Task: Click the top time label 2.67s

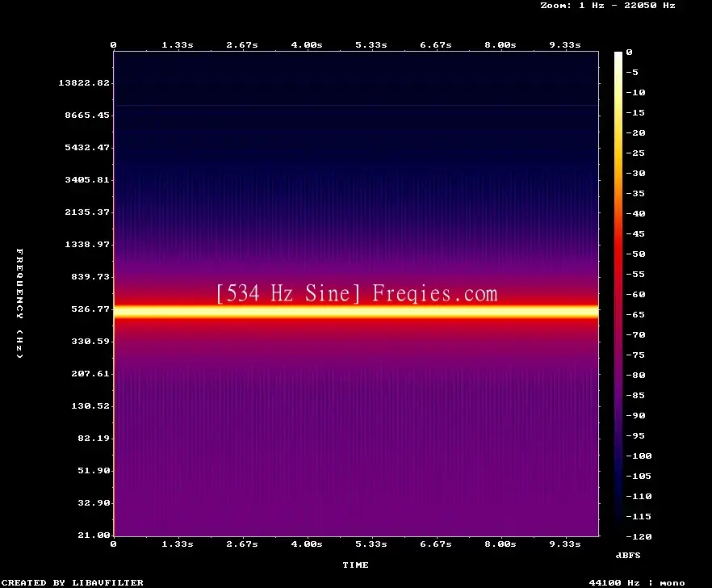Action: [x=242, y=45]
